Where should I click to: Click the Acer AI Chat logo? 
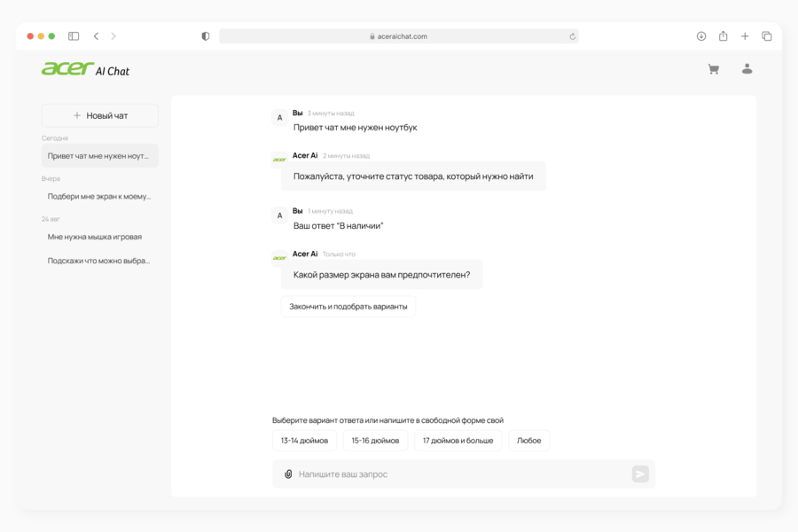(85, 69)
